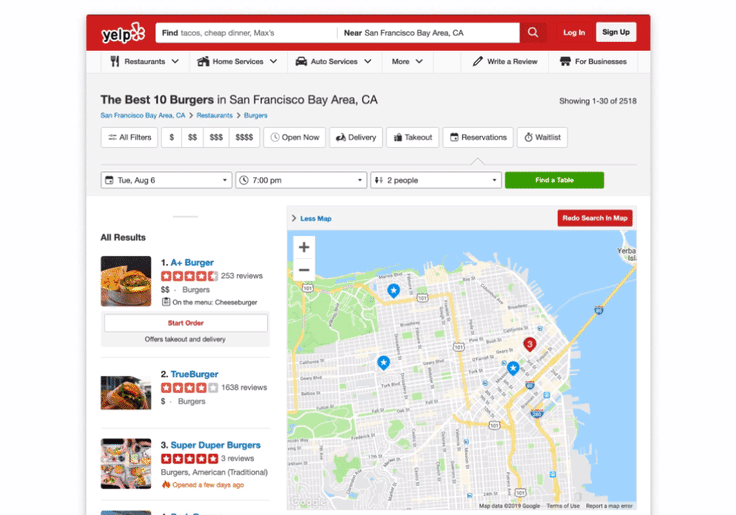Toggle the Delivery filter

[356, 138]
